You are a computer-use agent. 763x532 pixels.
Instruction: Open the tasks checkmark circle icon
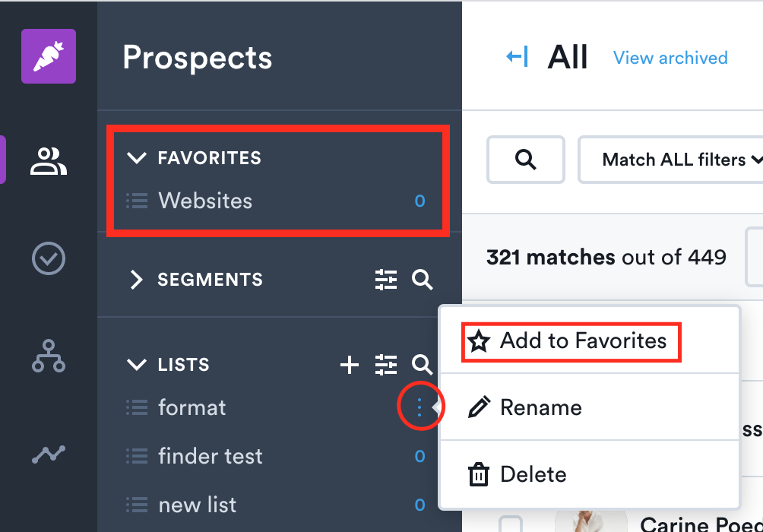[x=49, y=258]
